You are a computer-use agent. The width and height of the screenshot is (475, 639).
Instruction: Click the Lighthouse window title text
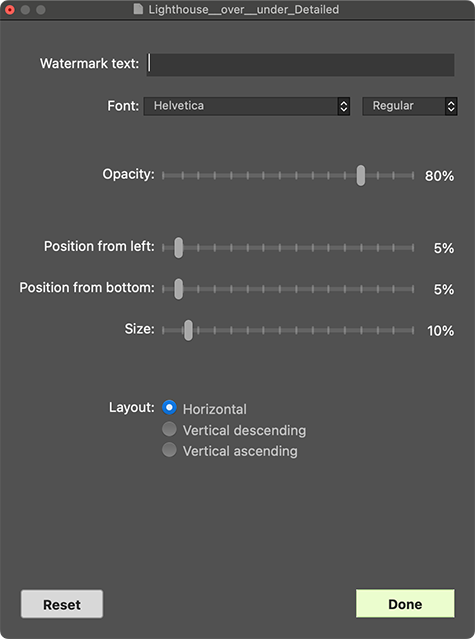[x=244, y=9]
